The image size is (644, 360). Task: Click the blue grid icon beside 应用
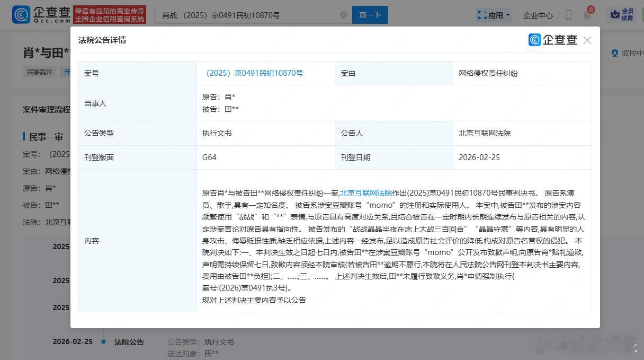click(482, 15)
